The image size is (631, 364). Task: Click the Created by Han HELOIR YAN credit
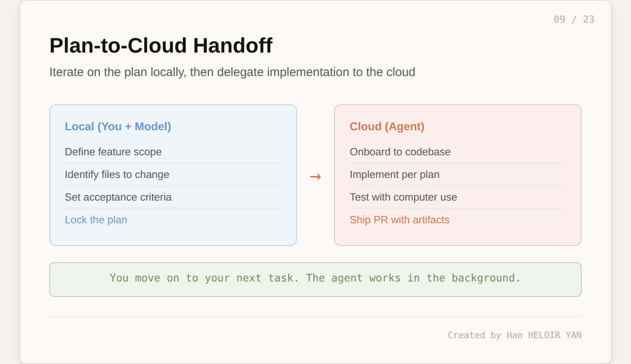click(x=514, y=335)
